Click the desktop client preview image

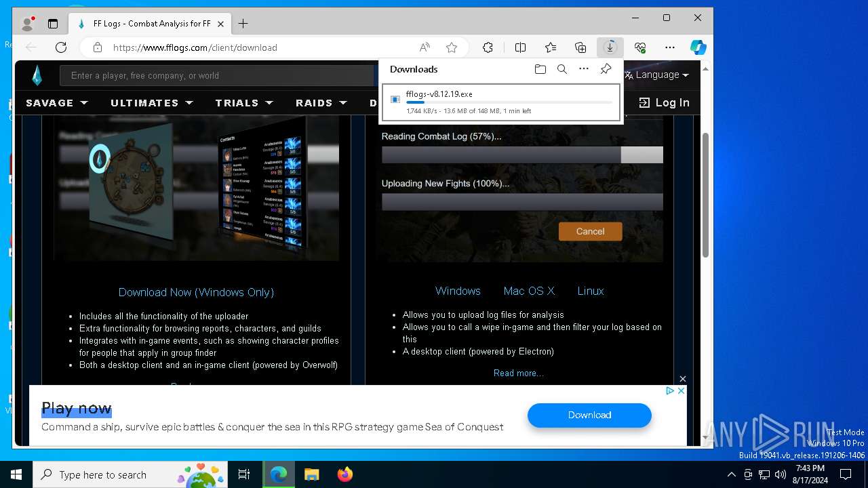[x=196, y=188]
